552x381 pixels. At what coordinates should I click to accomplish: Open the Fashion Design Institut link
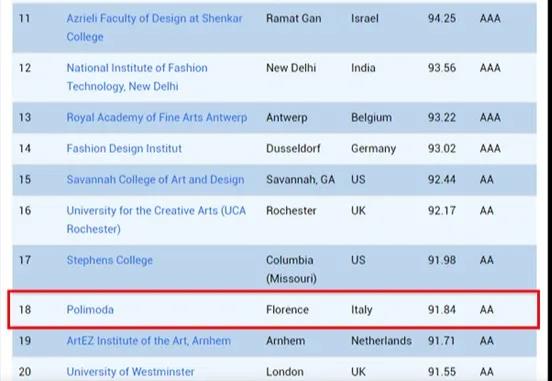[124, 148]
